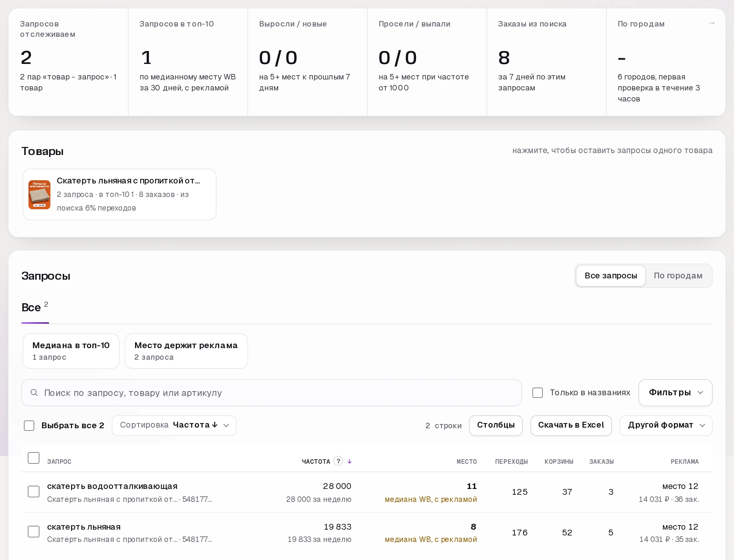Switch to По городам view tab
This screenshot has width=734, height=560.
(x=678, y=276)
